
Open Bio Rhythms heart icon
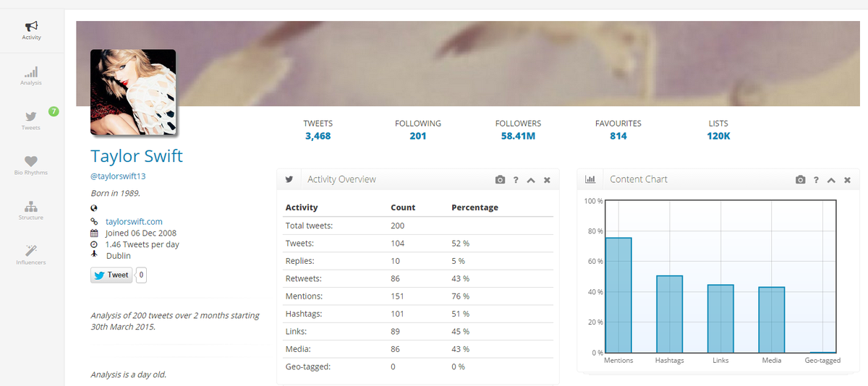click(x=31, y=161)
